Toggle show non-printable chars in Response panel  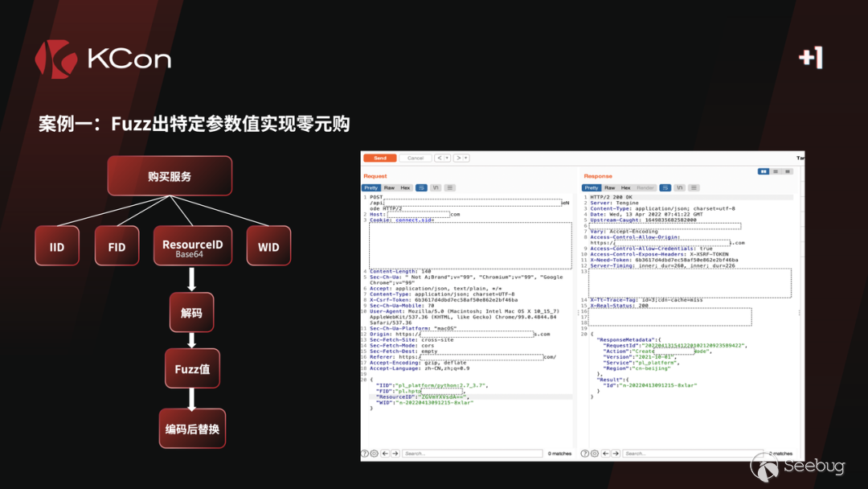[680, 187]
